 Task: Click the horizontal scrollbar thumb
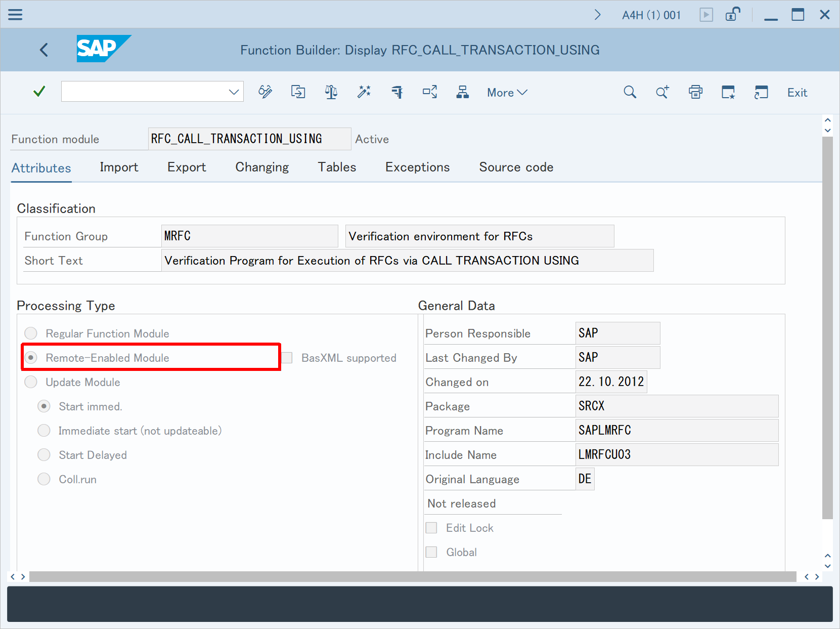(x=413, y=577)
